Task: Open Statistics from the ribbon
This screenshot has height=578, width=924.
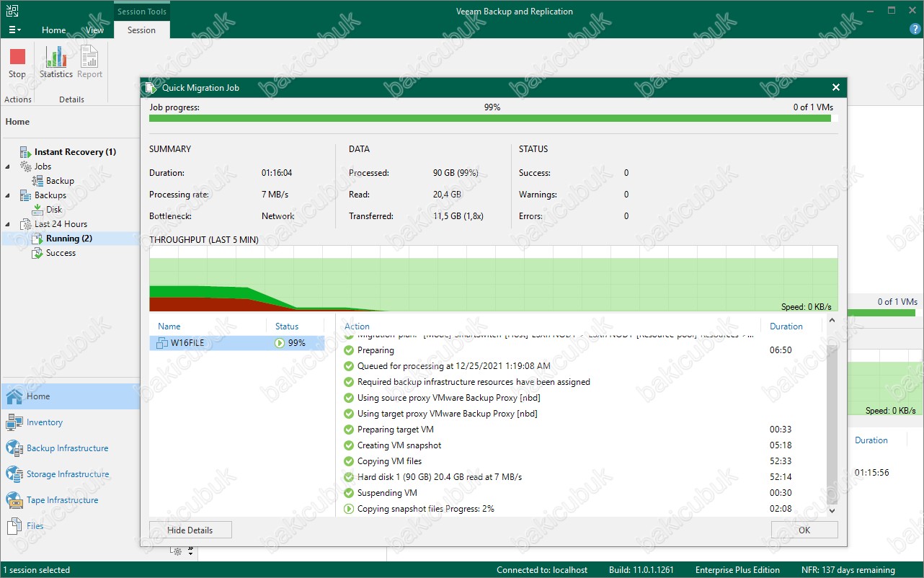Action: [x=55, y=63]
